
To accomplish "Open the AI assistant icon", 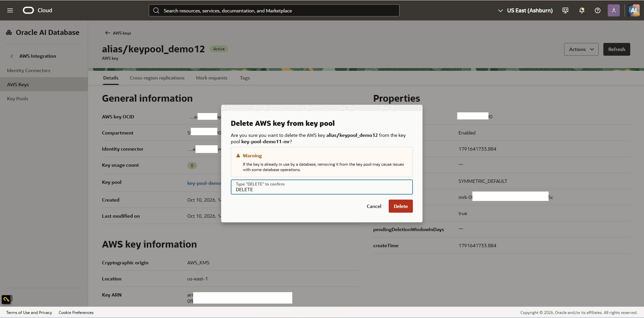I will click(x=634, y=10).
